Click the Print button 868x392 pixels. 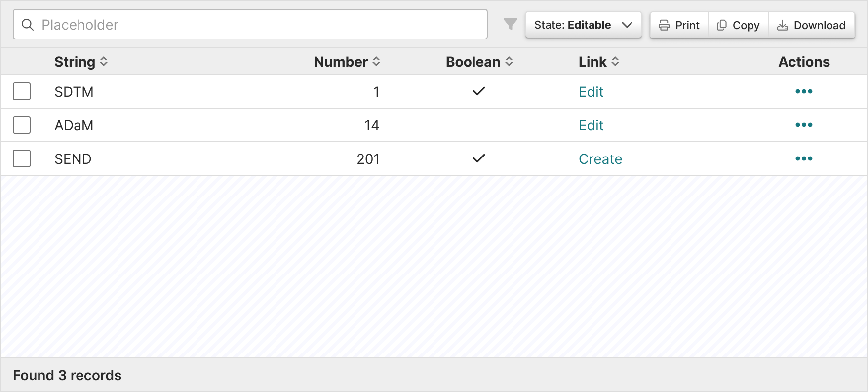coord(679,25)
